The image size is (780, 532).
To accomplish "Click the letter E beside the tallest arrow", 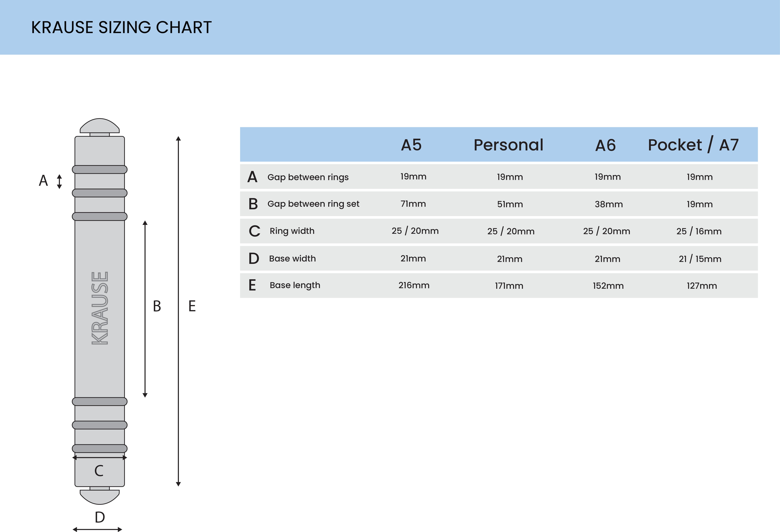I will (192, 306).
